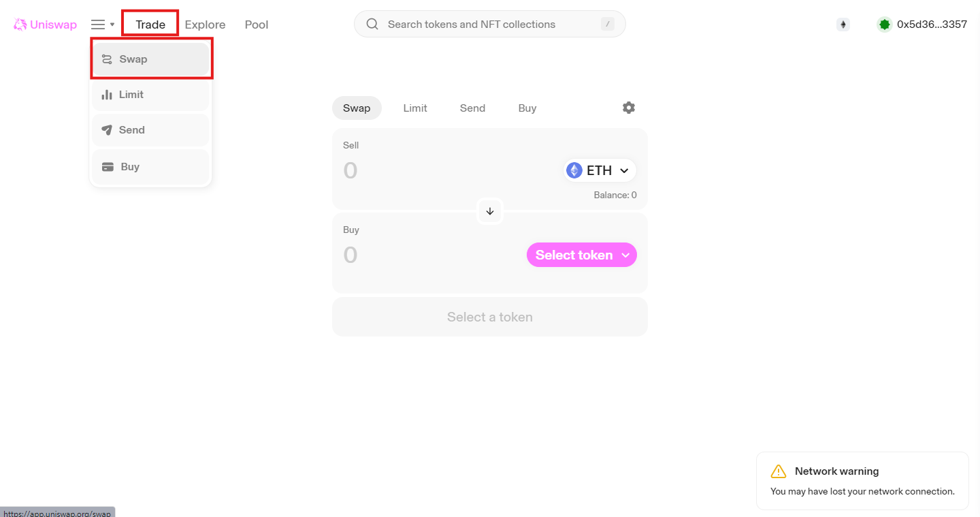The image size is (980, 517).
Task: Switch to the Buy tab
Action: click(x=527, y=108)
